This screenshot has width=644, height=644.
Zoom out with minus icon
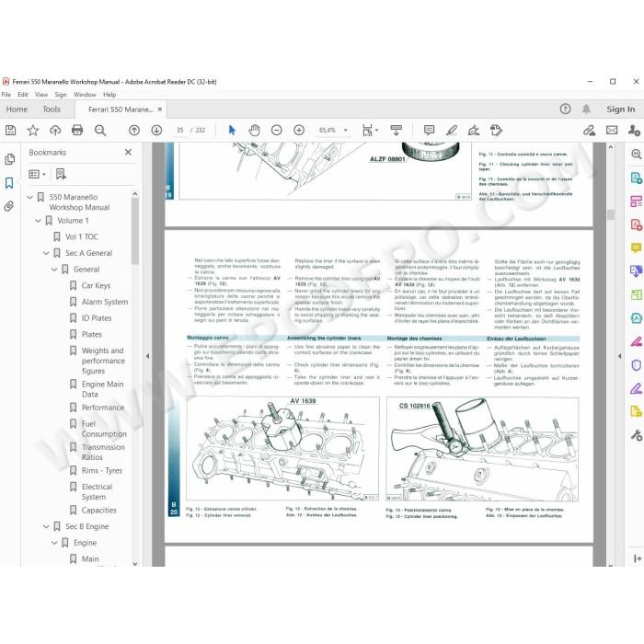pos(277,131)
